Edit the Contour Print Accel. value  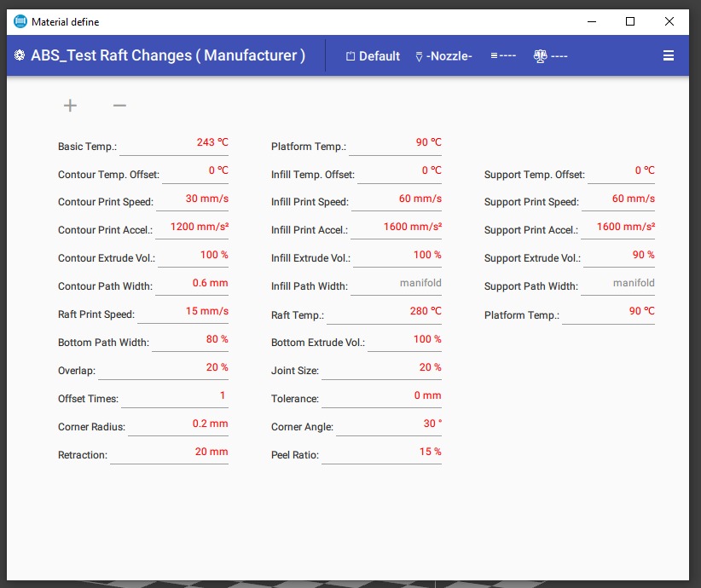click(192, 228)
